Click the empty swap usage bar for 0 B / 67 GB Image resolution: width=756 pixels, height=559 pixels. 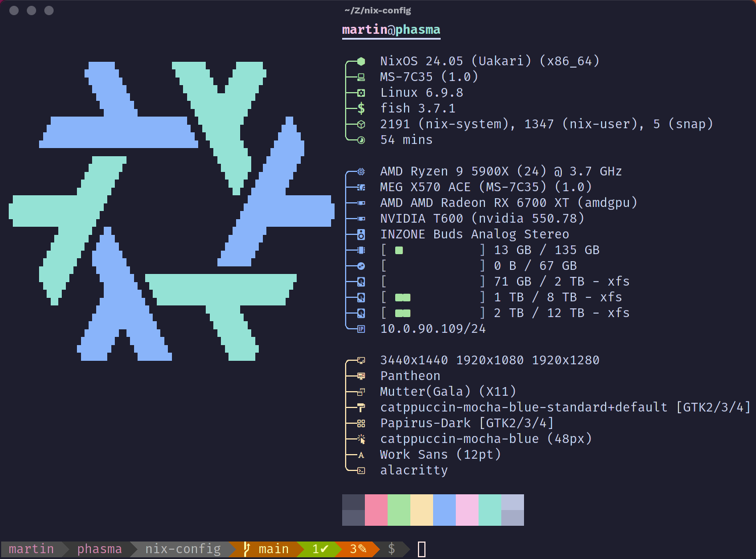pyautogui.click(x=433, y=266)
